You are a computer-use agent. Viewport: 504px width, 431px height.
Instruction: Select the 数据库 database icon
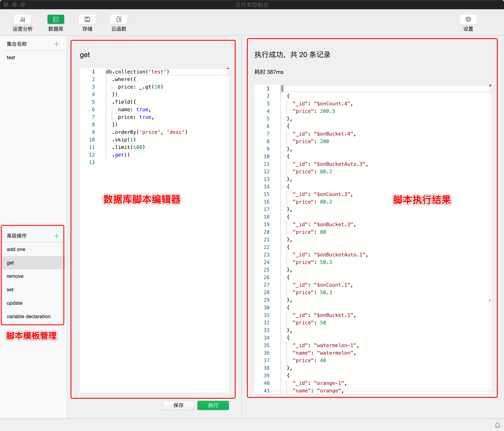pyautogui.click(x=56, y=20)
